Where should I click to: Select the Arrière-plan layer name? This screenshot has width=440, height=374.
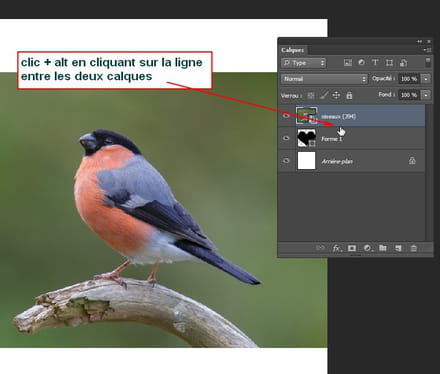(337, 162)
